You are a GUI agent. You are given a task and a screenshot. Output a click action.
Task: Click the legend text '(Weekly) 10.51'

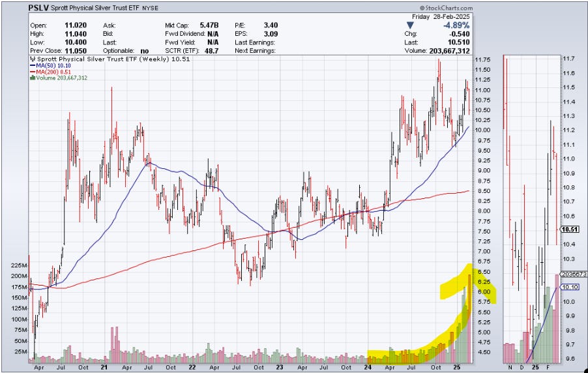[x=164, y=59]
